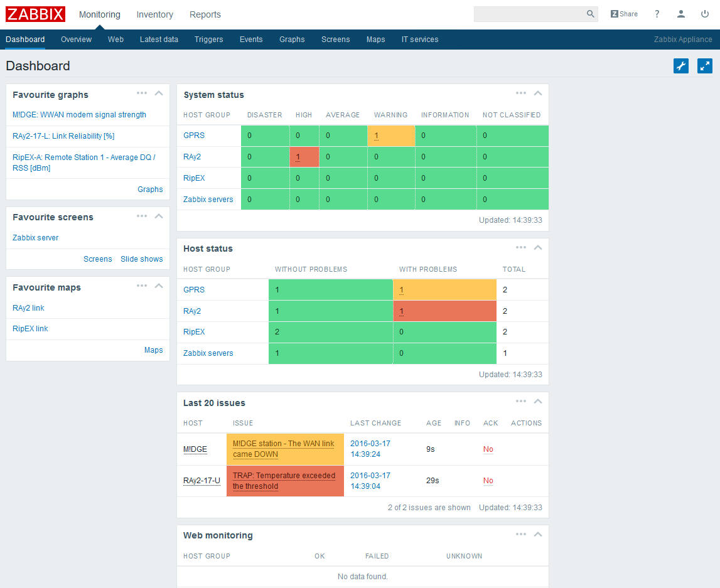Click the red HIGH cell for RAy2
The image size is (720, 588).
[304, 157]
